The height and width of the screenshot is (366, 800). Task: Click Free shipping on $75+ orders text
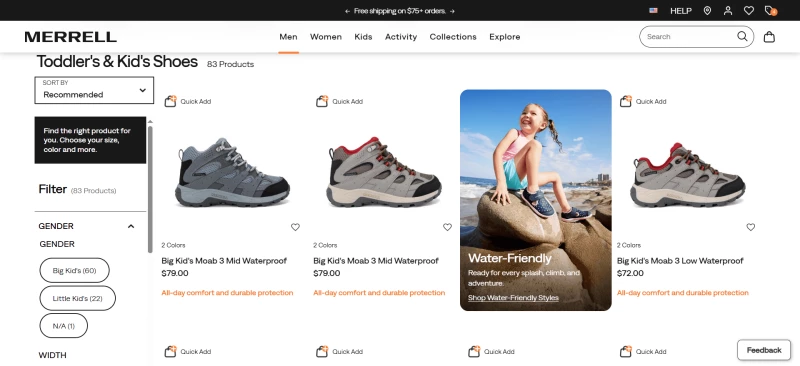[x=400, y=11]
